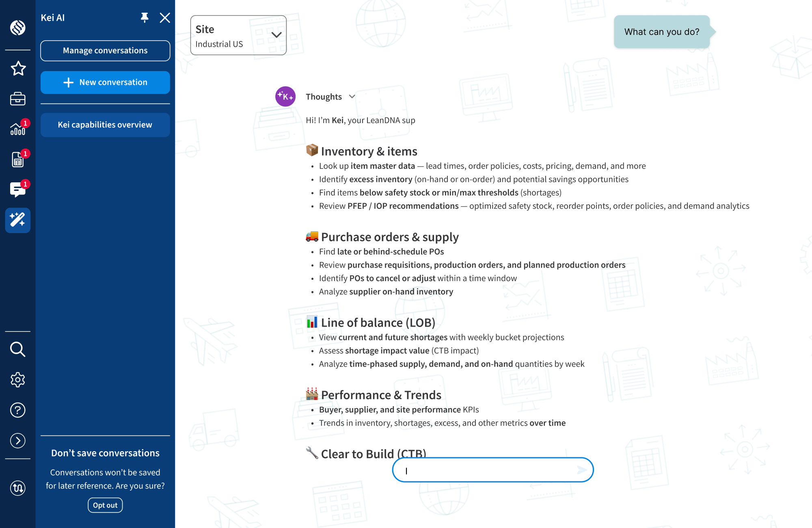The width and height of the screenshot is (812, 528).
Task: Expand the sidebar with arrow icon
Action: 18,441
